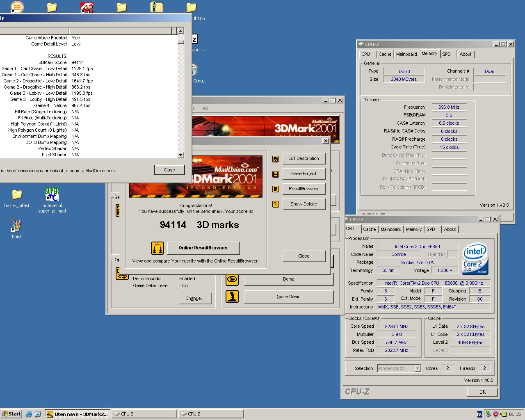Viewport: 525px width, 420px height.
Task: Click the Internet Explorer quick launch icon
Action: [x=29, y=414]
